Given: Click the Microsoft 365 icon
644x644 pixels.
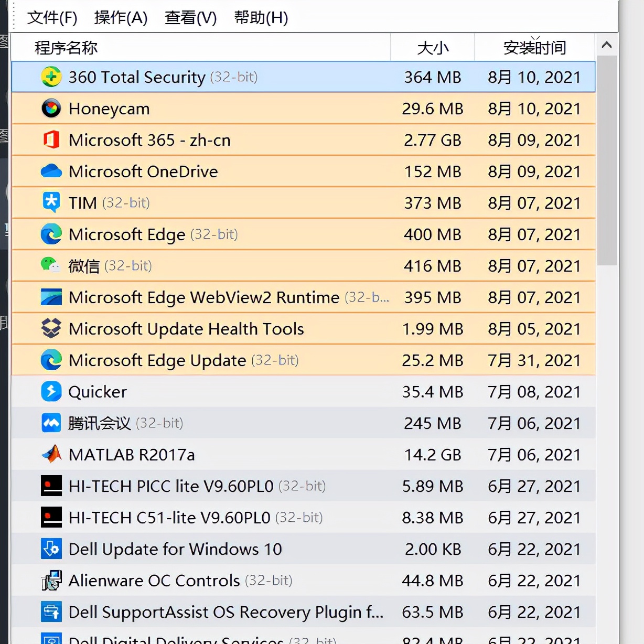Looking at the screenshot, I should point(51,140).
